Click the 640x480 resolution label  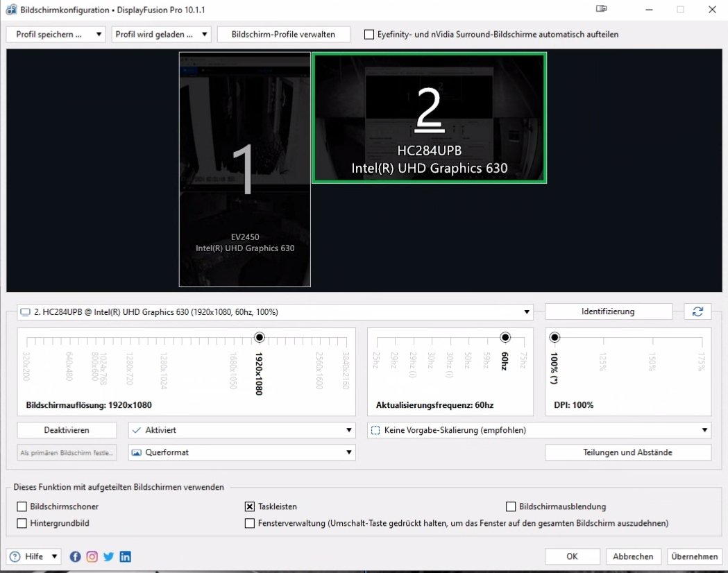tap(69, 366)
